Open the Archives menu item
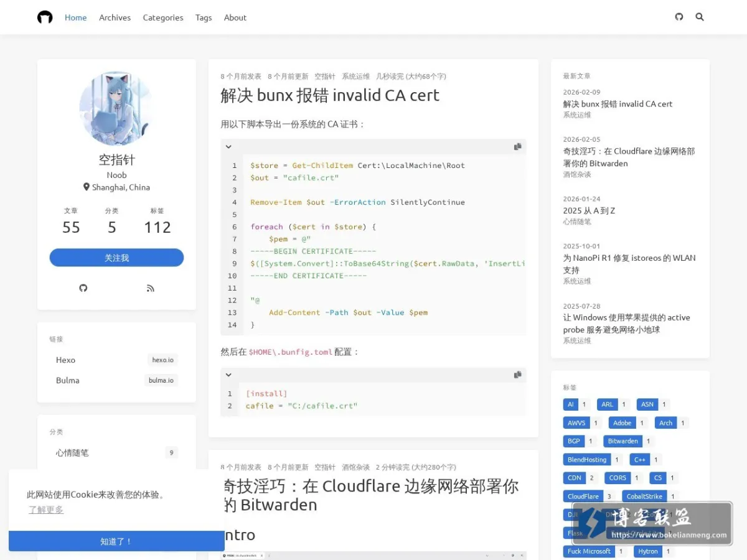Screen dimensions: 747x560 coord(115,17)
